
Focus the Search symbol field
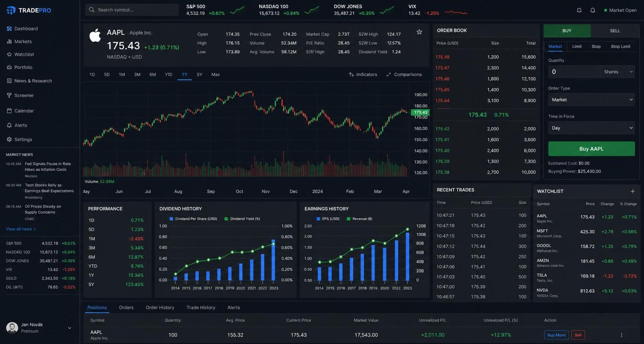(x=132, y=10)
